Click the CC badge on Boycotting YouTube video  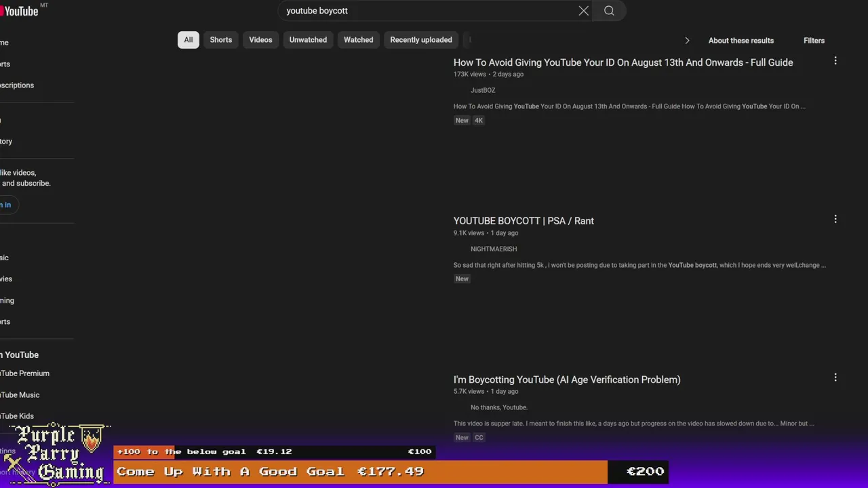(x=479, y=438)
